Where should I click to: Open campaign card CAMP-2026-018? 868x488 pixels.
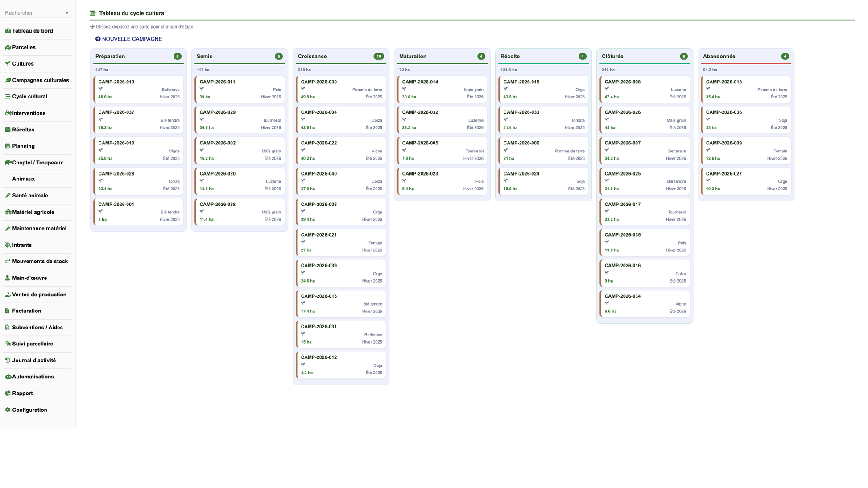pyautogui.click(x=746, y=89)
